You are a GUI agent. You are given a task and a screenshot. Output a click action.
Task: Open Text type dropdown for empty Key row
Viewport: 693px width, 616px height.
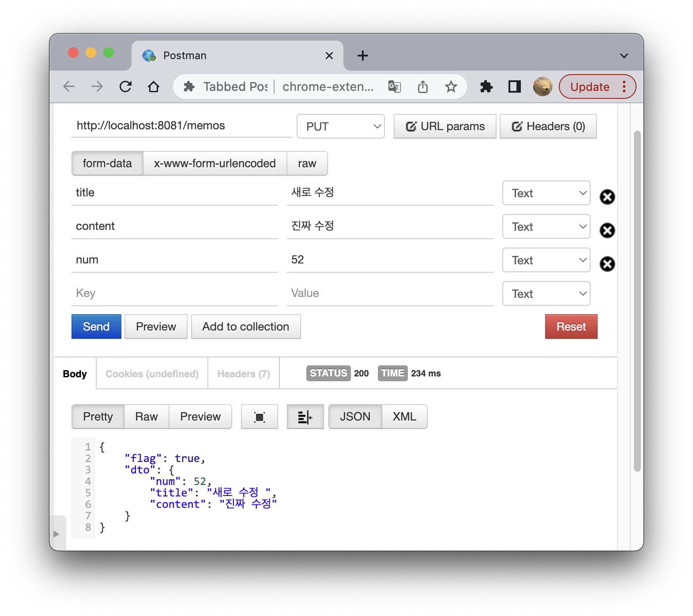(546, 293)
